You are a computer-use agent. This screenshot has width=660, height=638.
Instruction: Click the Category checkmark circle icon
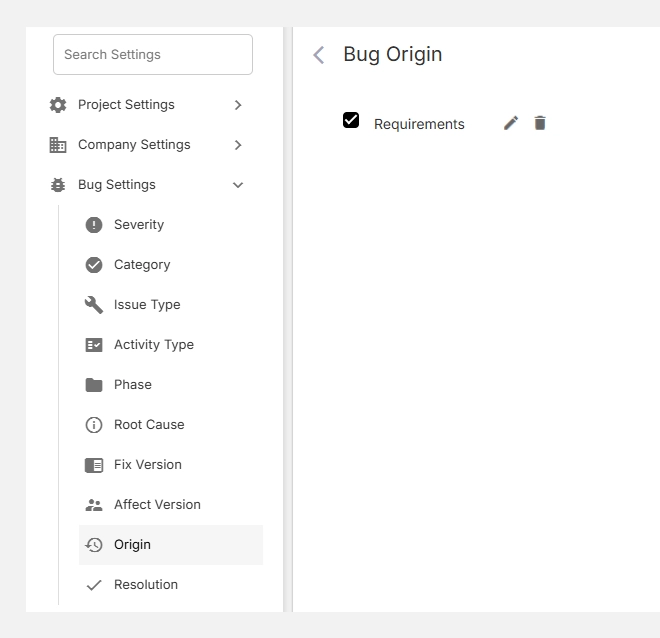click(94, 265)
